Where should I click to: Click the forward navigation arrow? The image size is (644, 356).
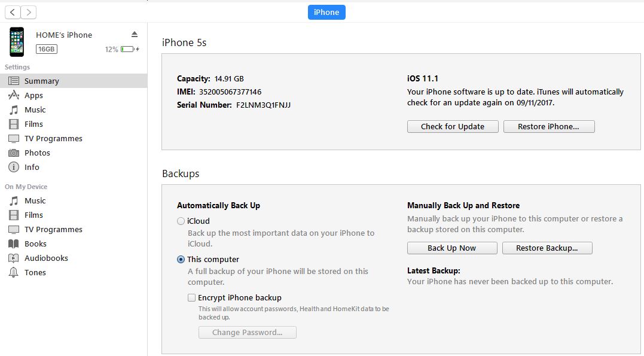28,12
